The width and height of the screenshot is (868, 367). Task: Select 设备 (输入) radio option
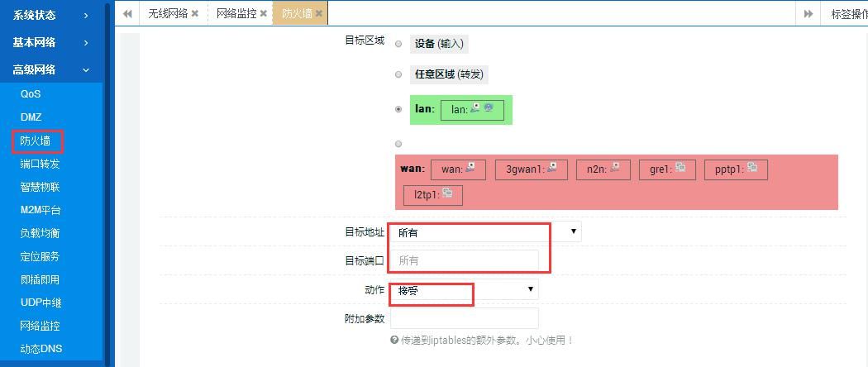pyautogui.click(x=398, y=45)
